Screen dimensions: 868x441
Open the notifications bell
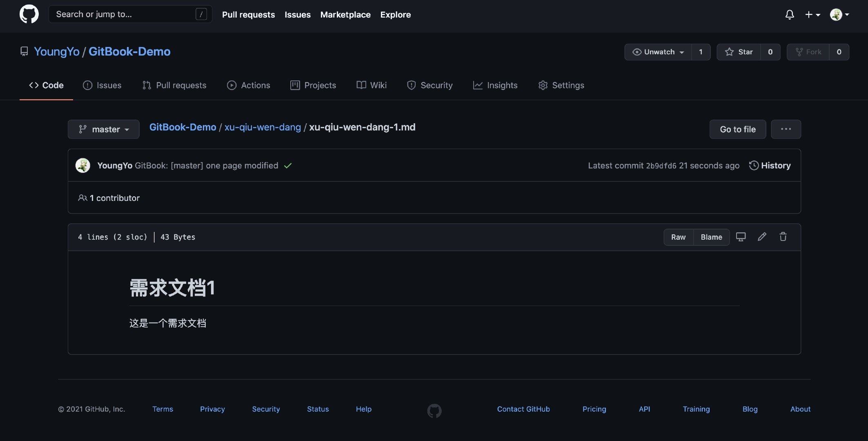coord(789,15)
